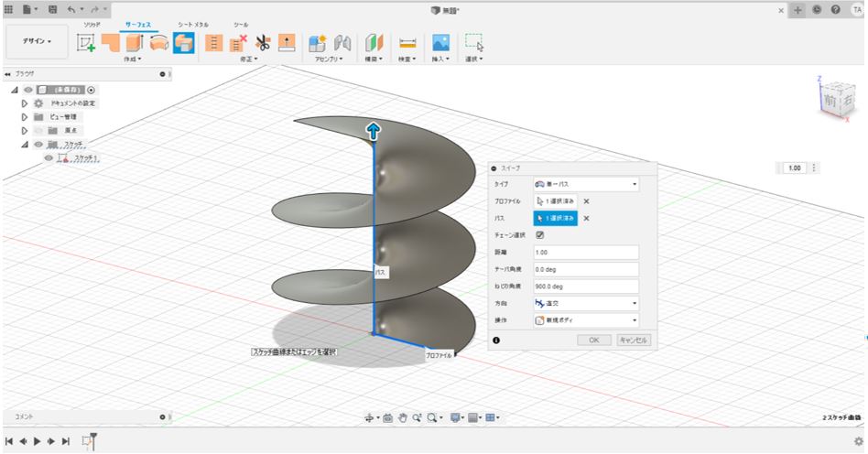Click OK in the Sweep dialog
The image size is (868, 454).
coord(594,340)
